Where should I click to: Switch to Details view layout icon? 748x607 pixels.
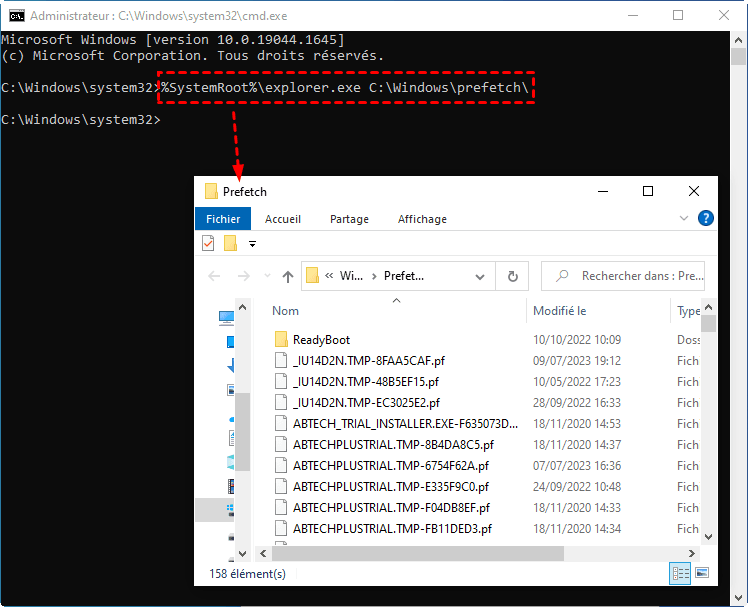680,573
